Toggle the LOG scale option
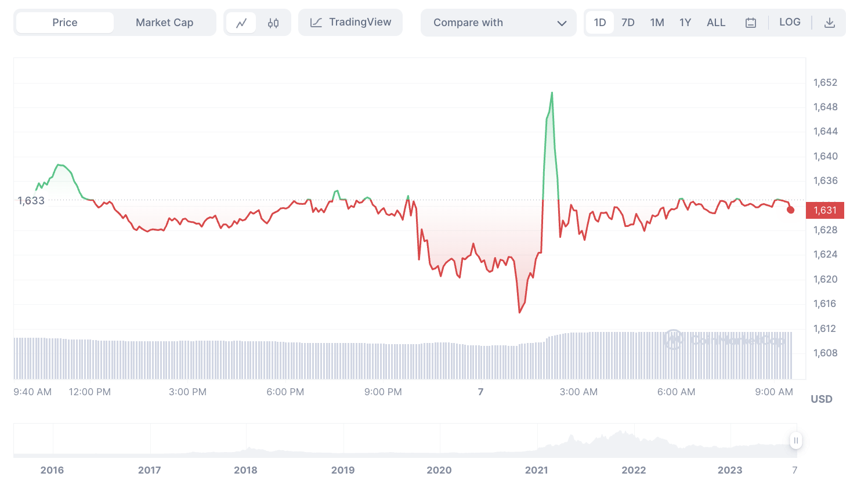This screenshot has height=484, width=868. click(790, 22)
